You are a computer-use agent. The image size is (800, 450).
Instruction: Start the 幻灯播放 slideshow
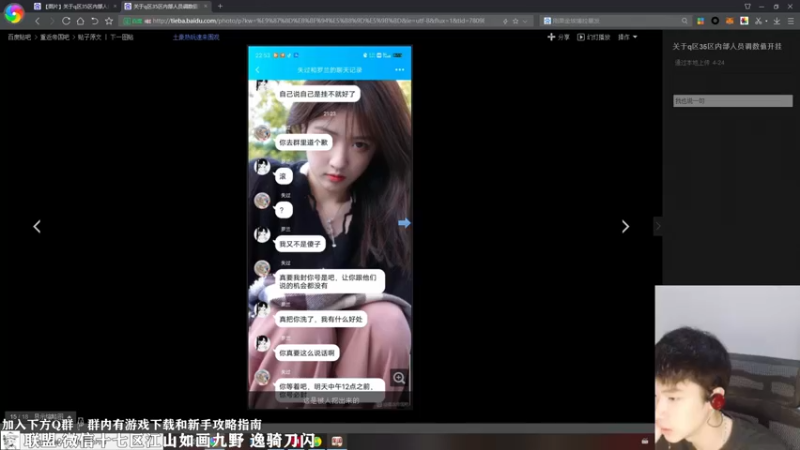593,37
